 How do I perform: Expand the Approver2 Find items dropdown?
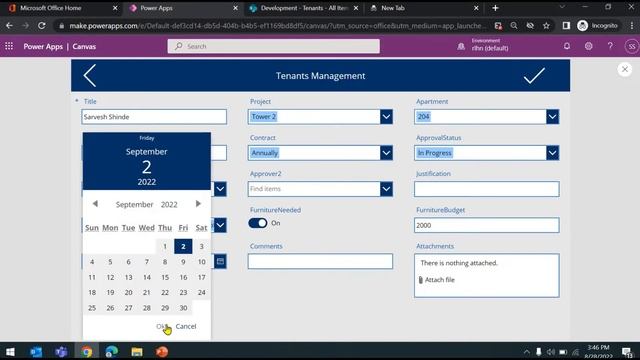coord(386,189)
